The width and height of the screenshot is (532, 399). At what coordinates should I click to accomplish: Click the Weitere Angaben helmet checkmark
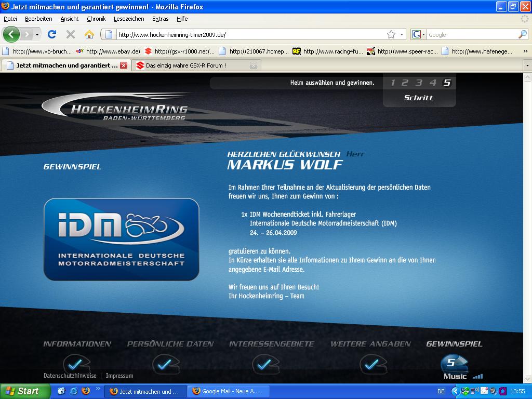[373, 364]
